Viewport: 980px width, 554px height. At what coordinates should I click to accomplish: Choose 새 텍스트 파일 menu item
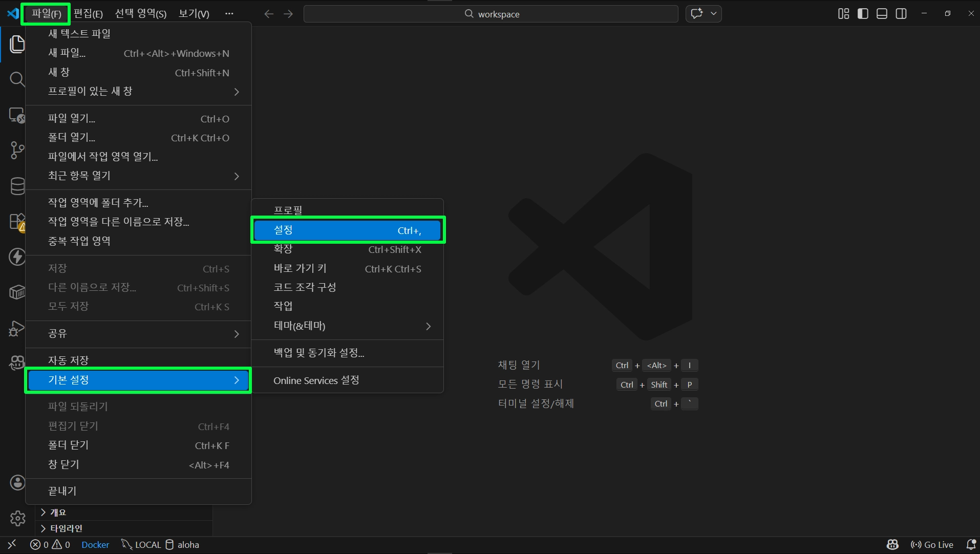click(x=138, y=34)
